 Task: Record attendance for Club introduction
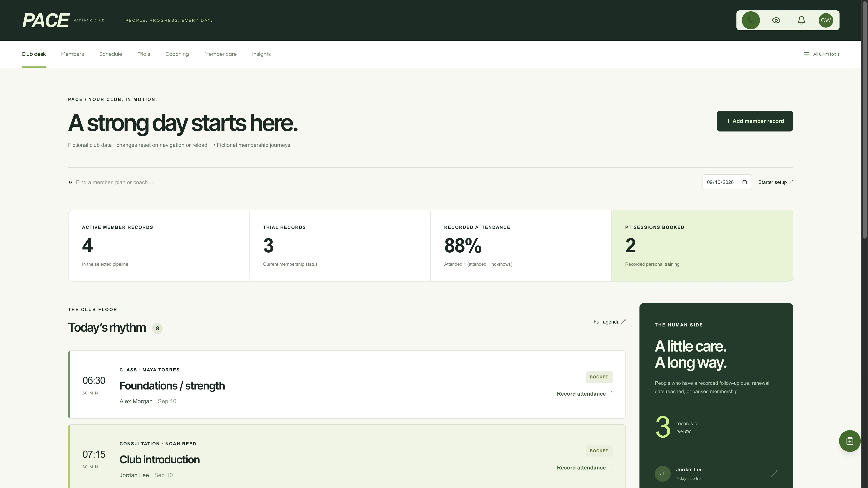pos(585,467)
